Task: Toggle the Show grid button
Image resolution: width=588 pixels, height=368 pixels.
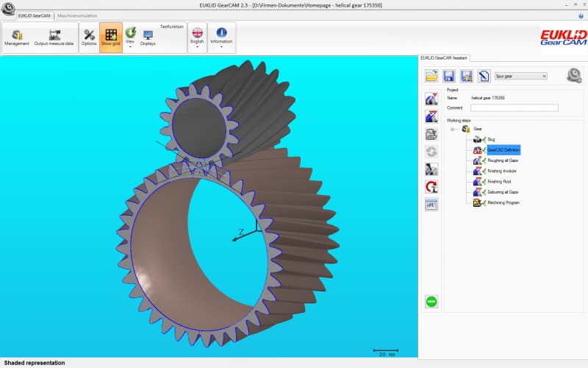Action: (111, 38)
